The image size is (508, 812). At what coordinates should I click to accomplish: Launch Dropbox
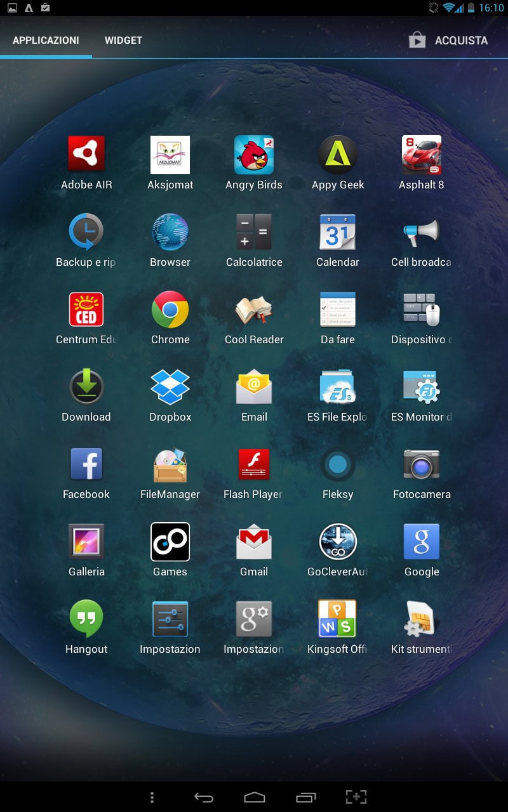point(170,396)
